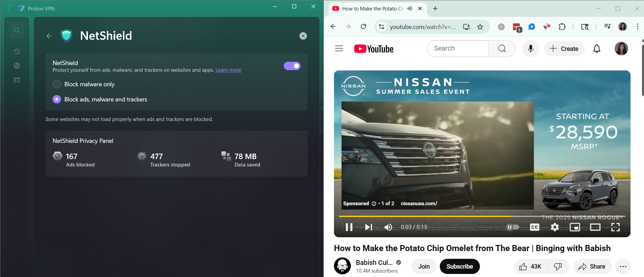This screenshot has height=277, width=644.
Task: Go back in the Chrome browser
Action: (333, 27)
